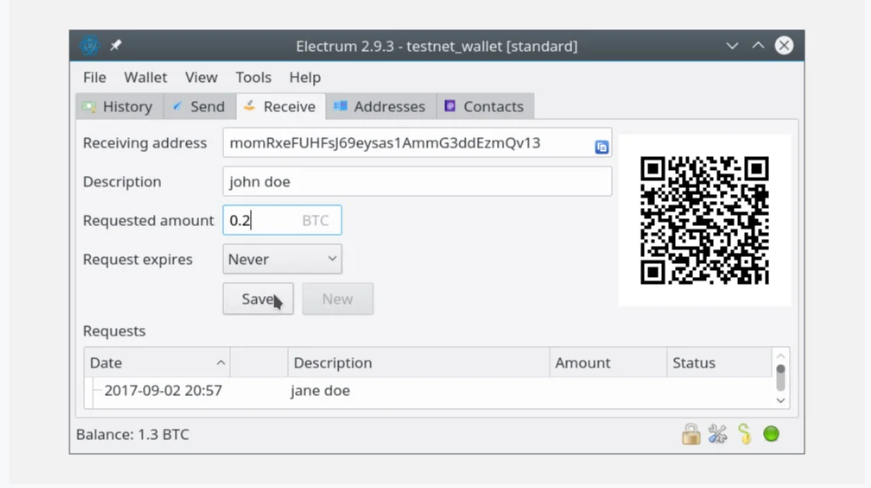
Task: Click the Description column header
Action: pos(419,363)
